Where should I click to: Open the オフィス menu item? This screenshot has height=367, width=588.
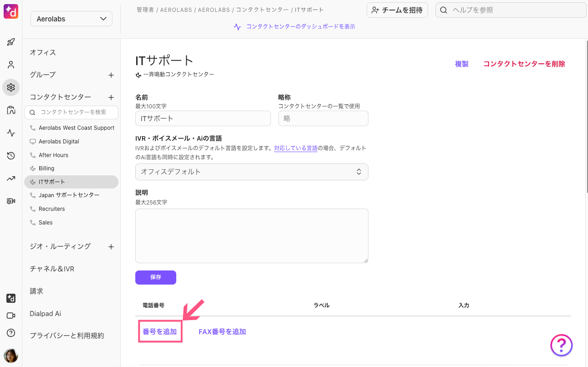tap(43, 52)
